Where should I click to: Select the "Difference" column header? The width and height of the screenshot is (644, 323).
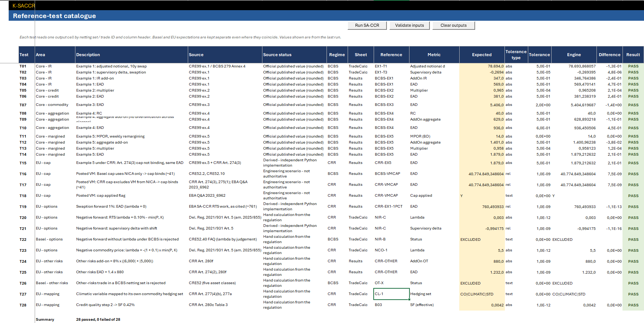pyautogui.click(x=609, y=55)
